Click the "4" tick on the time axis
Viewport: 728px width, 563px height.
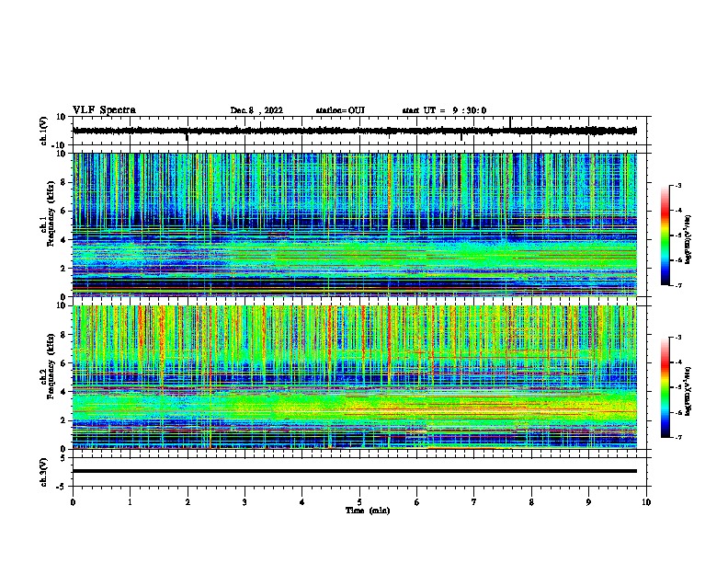[302, 502]
